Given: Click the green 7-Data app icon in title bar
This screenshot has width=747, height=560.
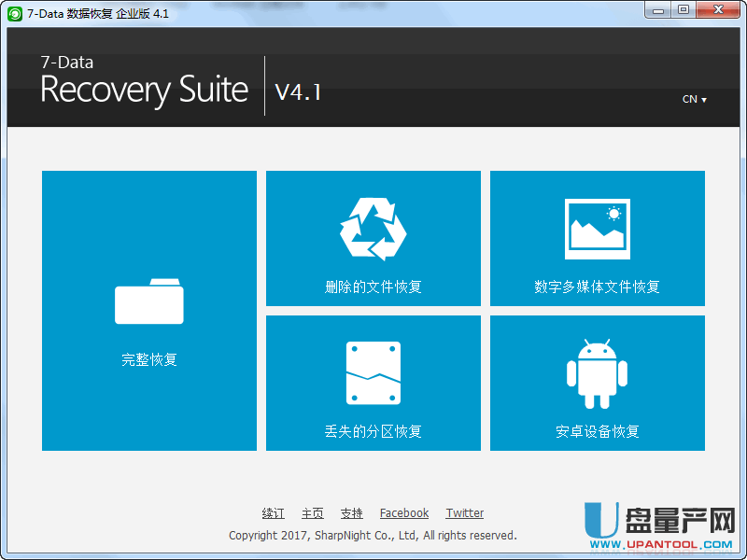Looking at the screenshot, I should point(15,12).
